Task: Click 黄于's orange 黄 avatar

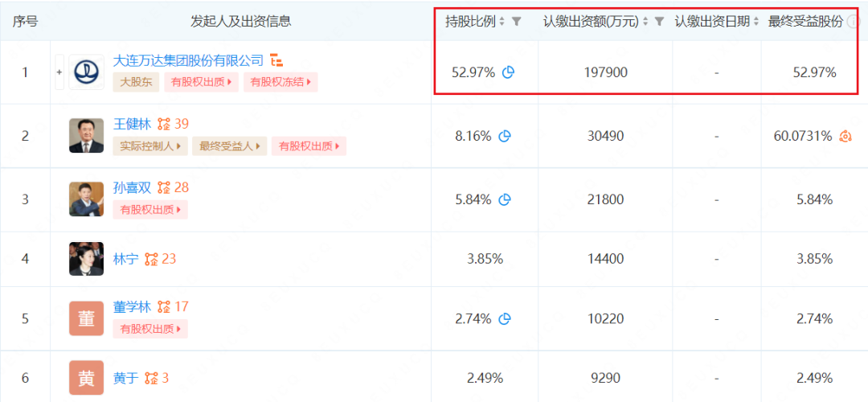Action: coord(86,378)
